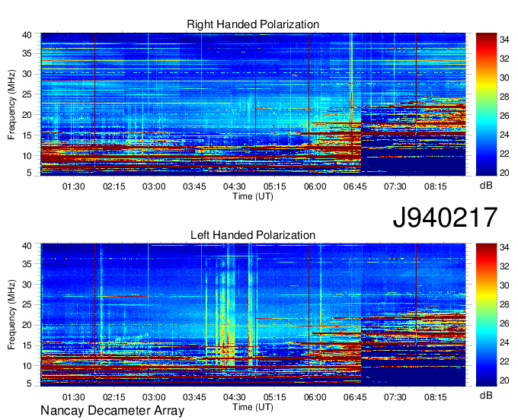This screenshot has height=420, width=518.
Task: Click the "07:30" time tick on the upper panel
Action: tap(395, 186)
